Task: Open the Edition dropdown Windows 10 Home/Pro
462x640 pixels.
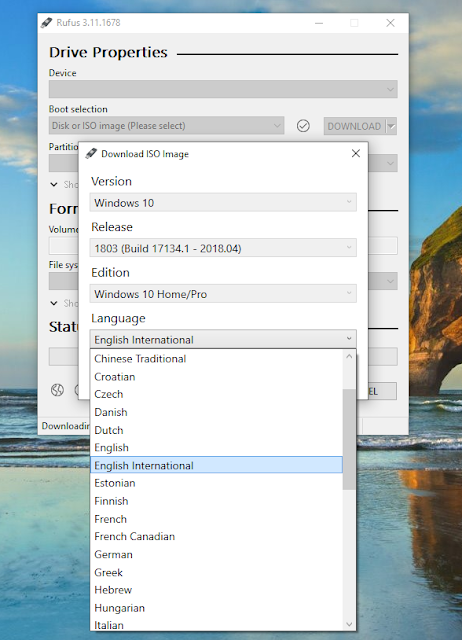Action: click(x=223, y=293)
